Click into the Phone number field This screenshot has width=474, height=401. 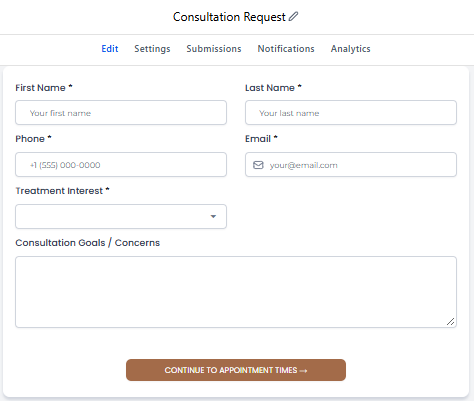pos(121,165)
